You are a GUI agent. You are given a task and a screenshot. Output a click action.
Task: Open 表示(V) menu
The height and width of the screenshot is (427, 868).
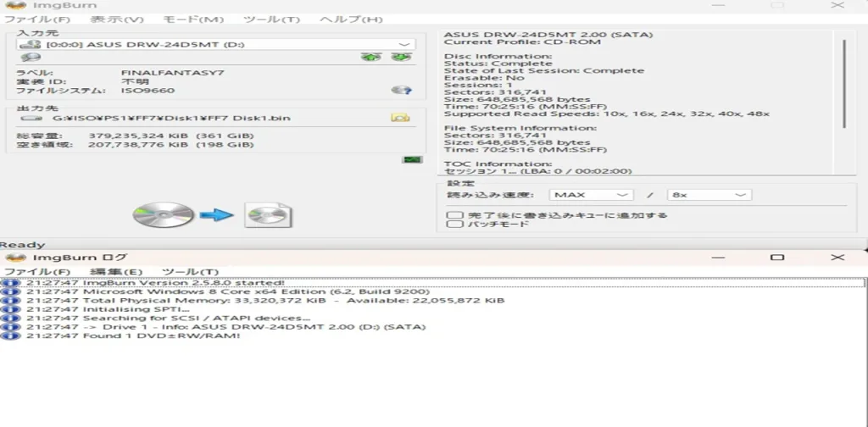click(x=117, y=19)
